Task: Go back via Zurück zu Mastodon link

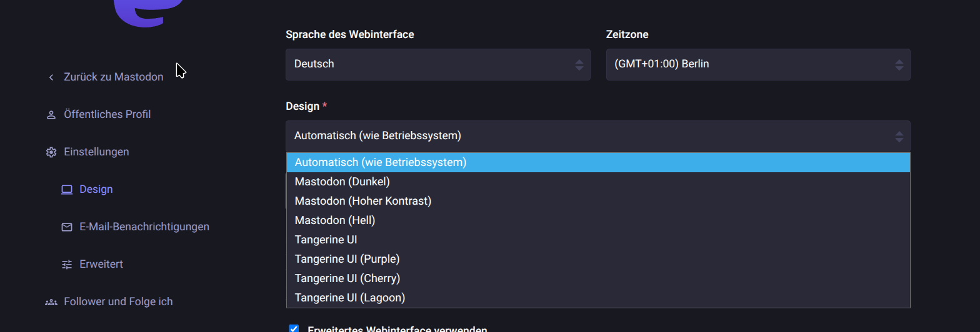Action: 113,77
